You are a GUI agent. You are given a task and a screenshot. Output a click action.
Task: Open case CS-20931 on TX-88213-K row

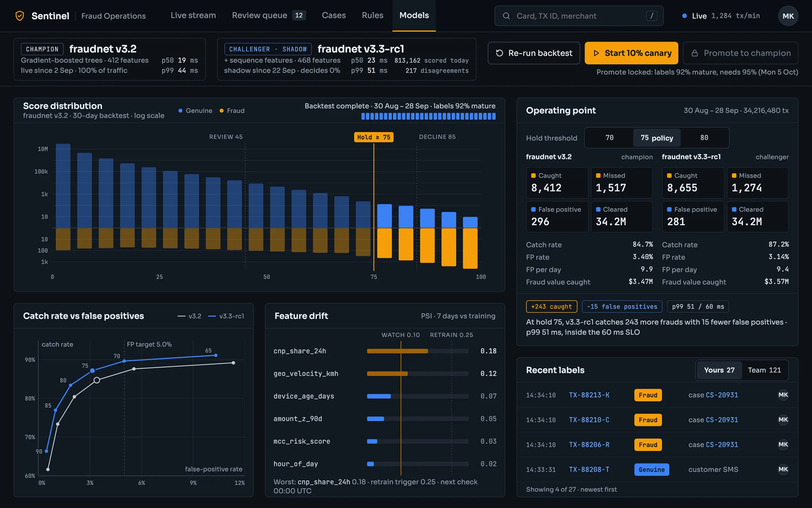click(722, 395)
